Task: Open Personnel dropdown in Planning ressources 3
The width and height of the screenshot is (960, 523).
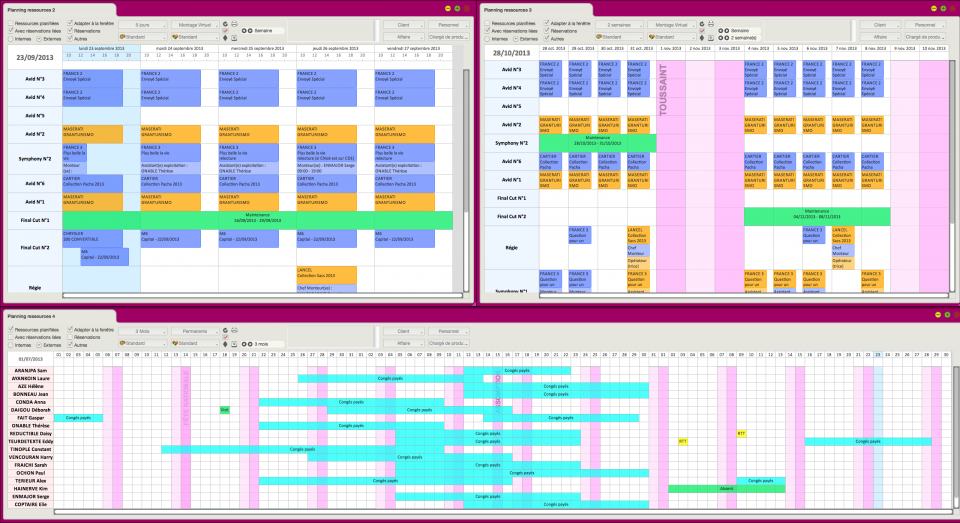Action: point(925,25)
